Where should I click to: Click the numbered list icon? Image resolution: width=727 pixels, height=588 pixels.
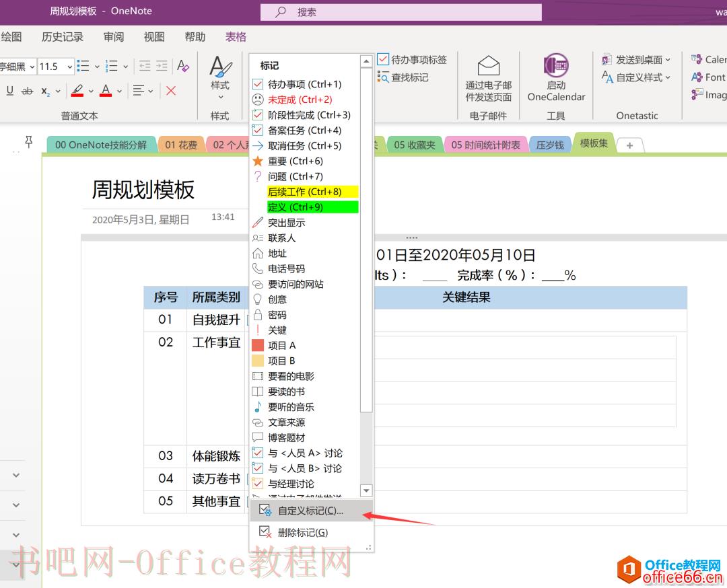111,66
